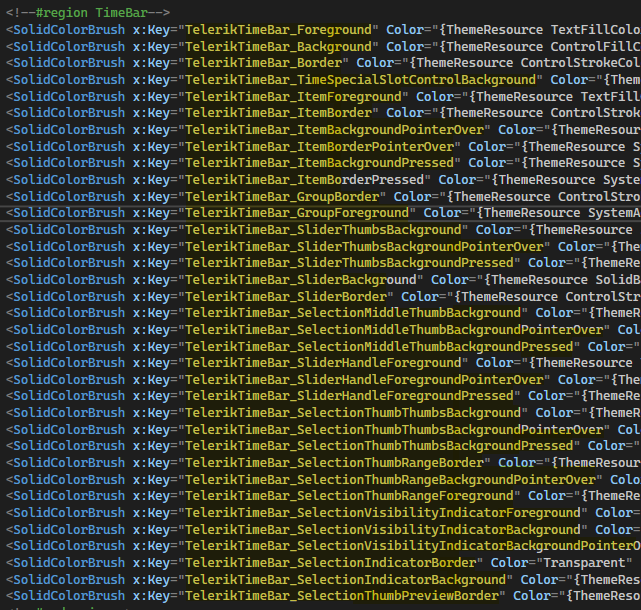
Task: Click "TelerikTimeBar_SelectionThumbThumbsBackground" key
Action: click(x=353, y=413)
